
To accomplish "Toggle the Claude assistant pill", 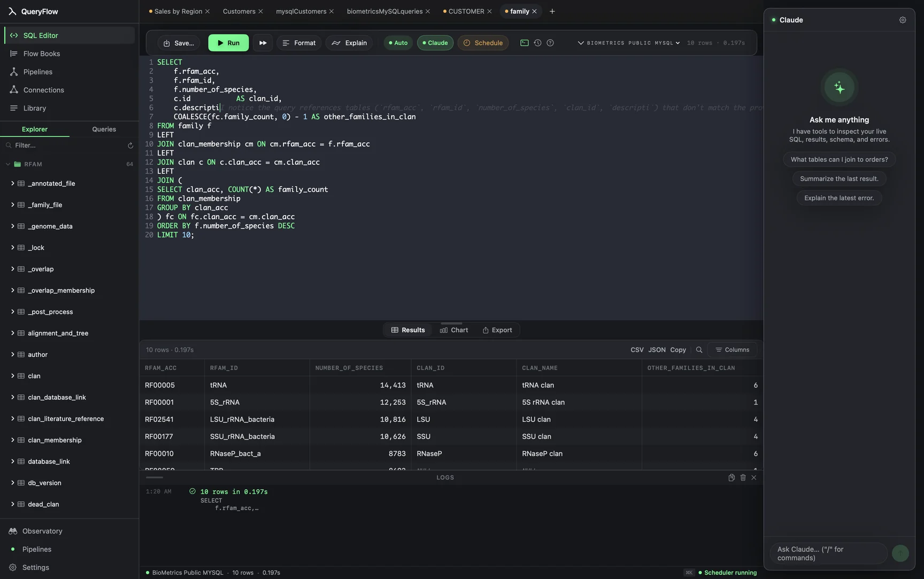I will click(435, 43).
